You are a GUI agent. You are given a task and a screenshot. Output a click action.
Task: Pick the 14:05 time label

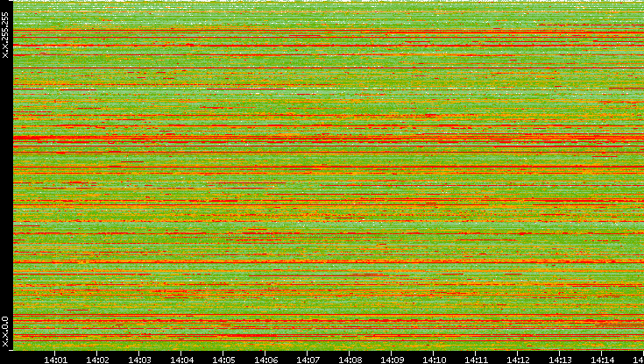[223, 360]
